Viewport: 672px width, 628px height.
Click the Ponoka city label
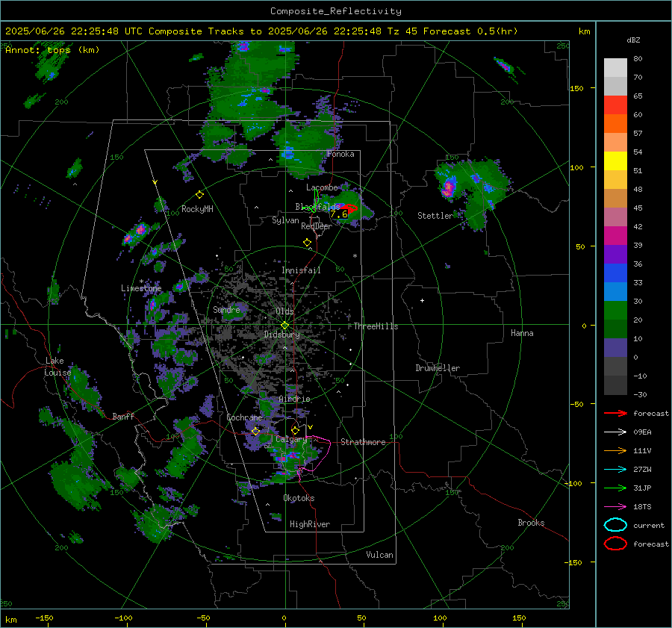coord(340,154)
